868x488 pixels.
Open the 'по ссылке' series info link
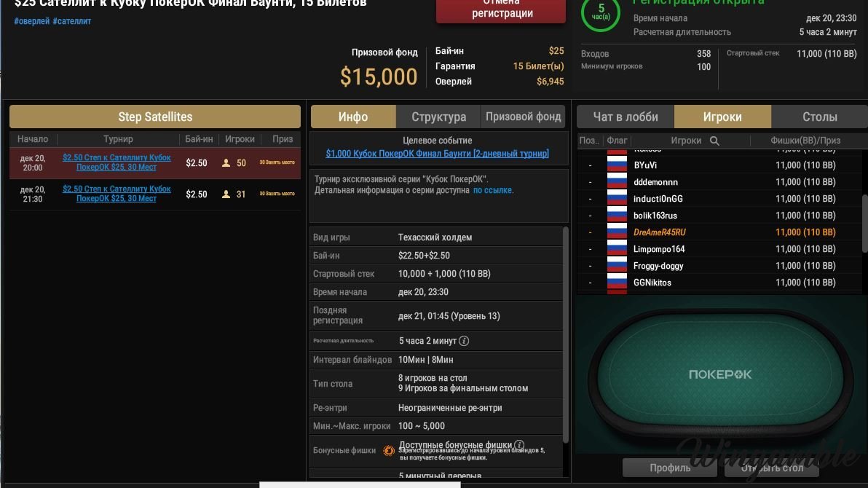pos(493,190)
